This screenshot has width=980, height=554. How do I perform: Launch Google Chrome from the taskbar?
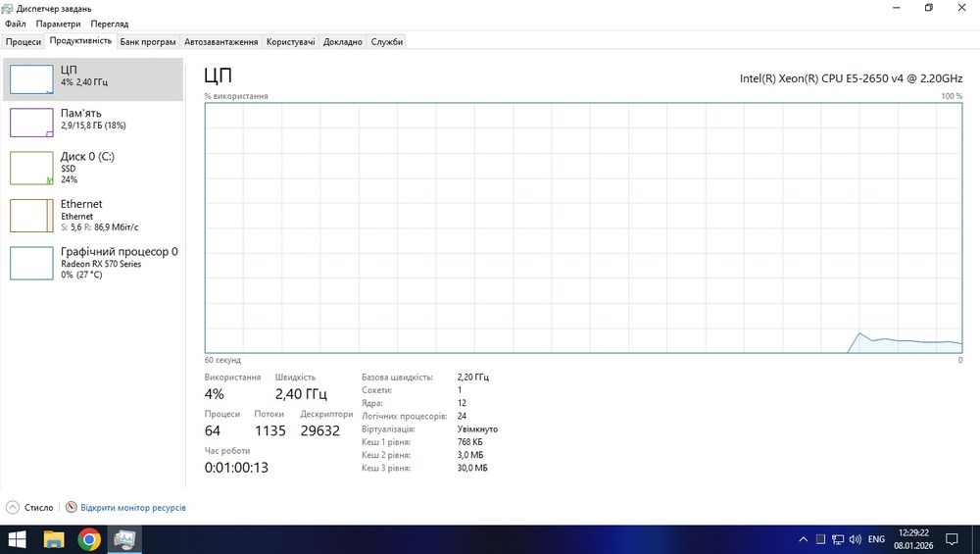pos(89,539)
